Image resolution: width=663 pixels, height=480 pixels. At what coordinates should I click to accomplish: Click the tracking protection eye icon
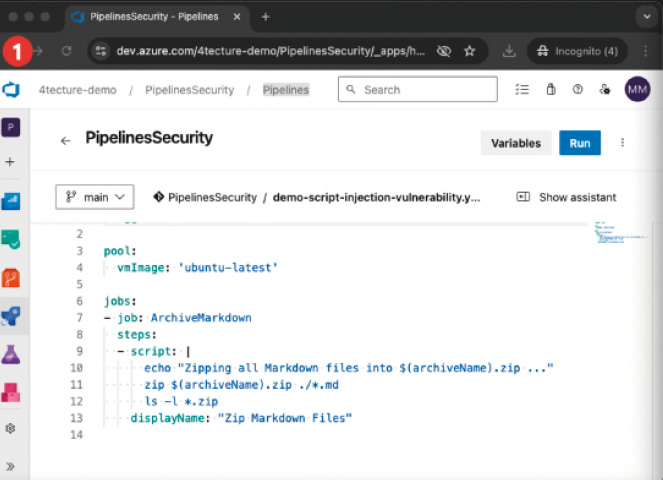444,51
